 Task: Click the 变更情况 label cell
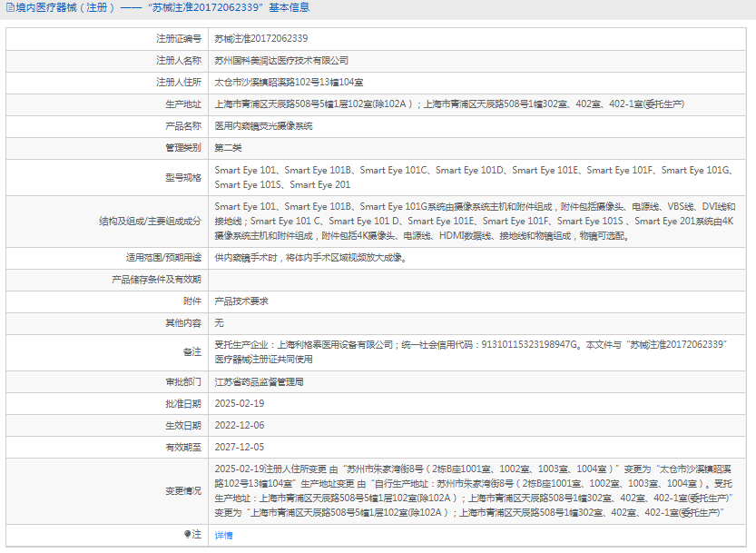107,491
